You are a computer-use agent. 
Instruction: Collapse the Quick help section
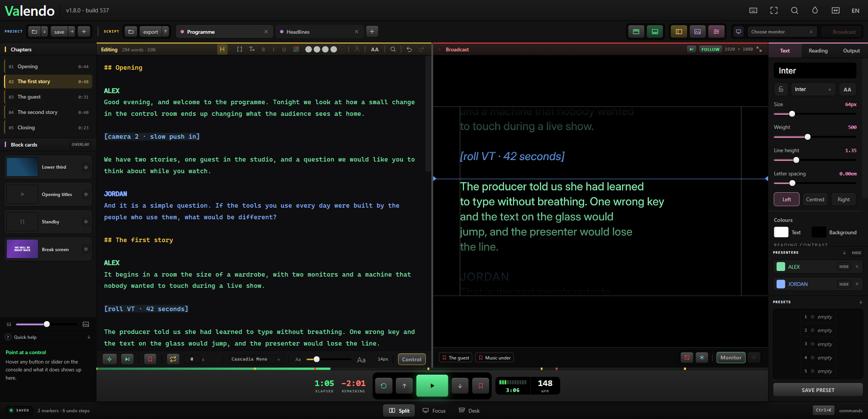tap(89, 337)
